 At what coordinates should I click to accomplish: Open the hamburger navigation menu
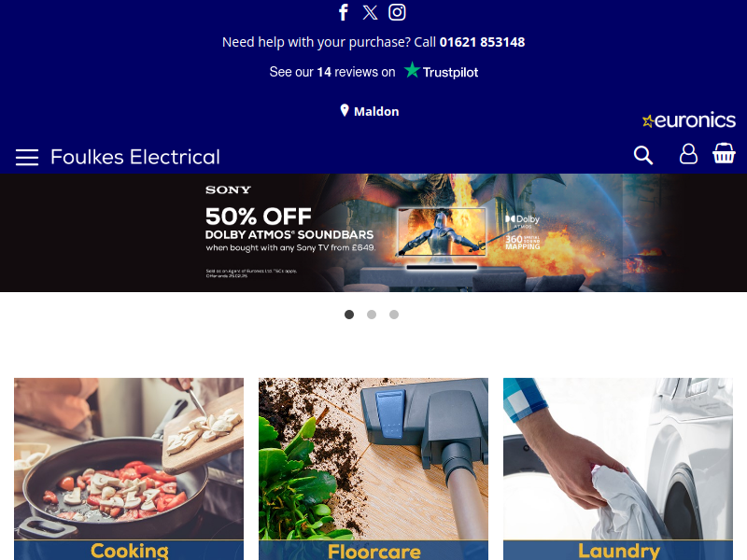(x=27, y=157)
